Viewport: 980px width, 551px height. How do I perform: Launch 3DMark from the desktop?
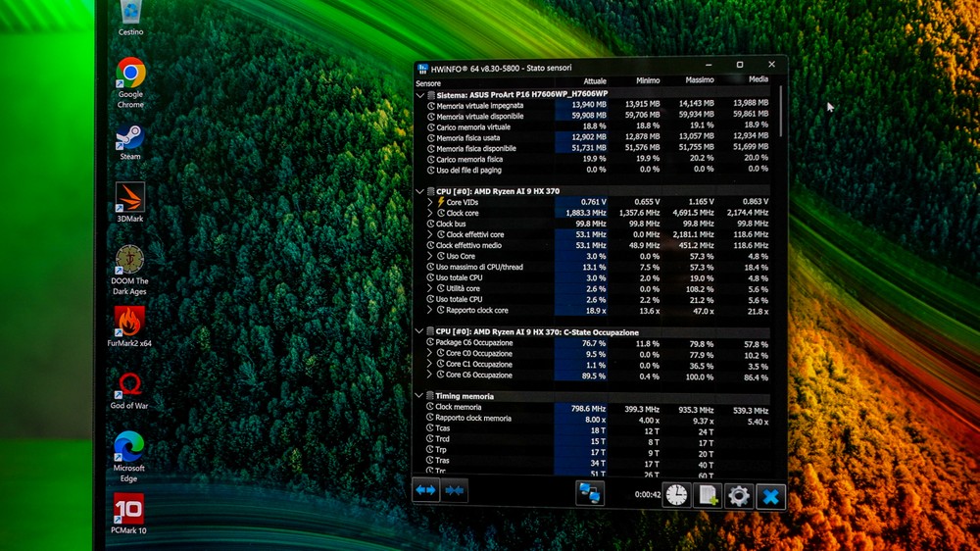[130, 203]
